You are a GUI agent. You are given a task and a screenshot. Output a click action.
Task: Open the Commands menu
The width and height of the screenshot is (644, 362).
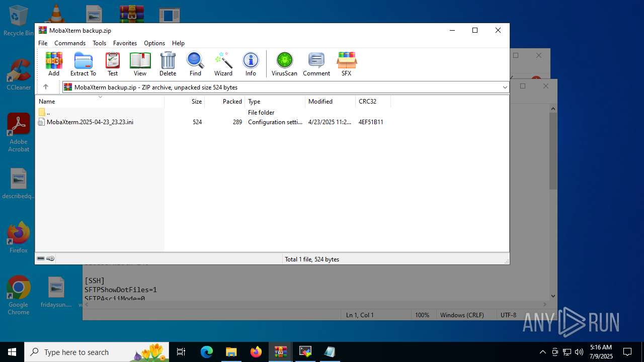70,43
